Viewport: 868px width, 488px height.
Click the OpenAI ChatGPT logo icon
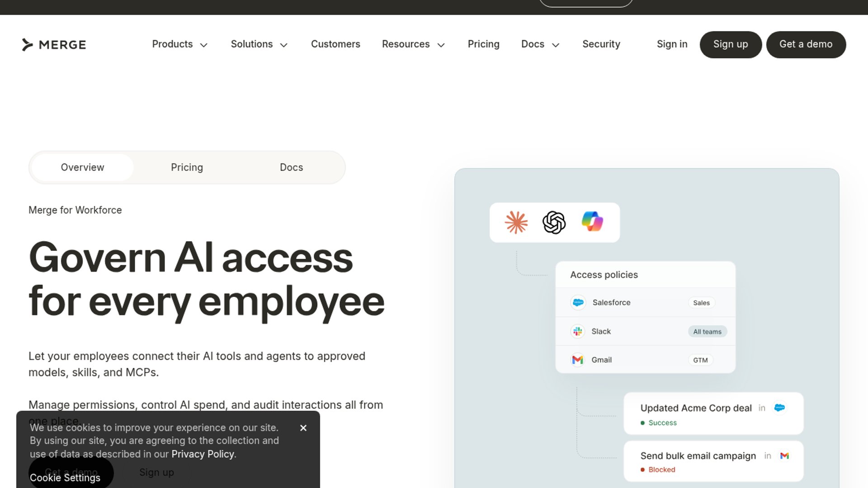pos(554,222)
